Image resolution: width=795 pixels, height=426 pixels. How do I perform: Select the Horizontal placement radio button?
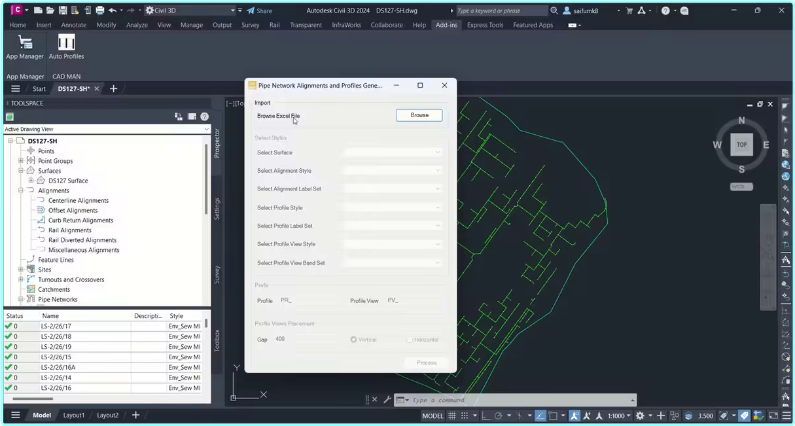[409, 339]
